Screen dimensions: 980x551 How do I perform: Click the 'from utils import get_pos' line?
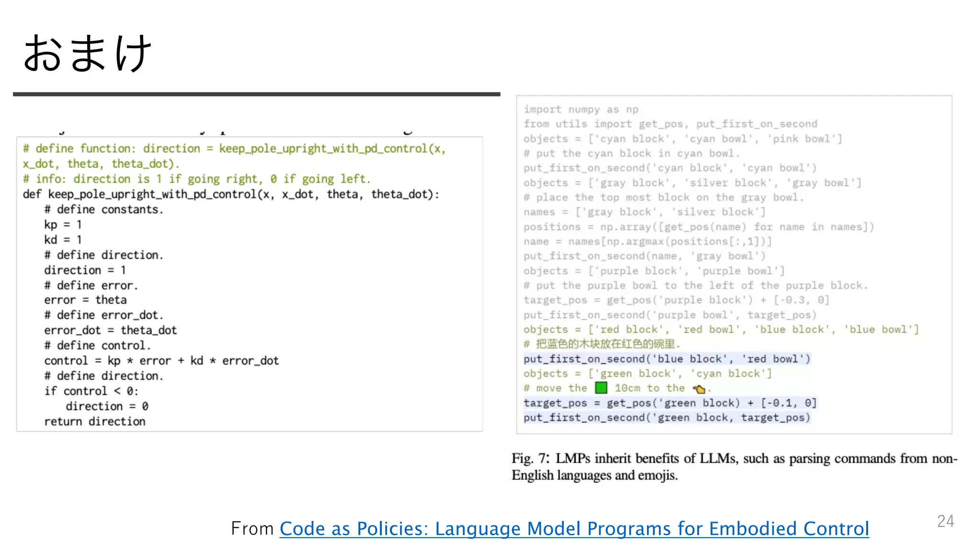pyautogui.click(x=670, y=124)
